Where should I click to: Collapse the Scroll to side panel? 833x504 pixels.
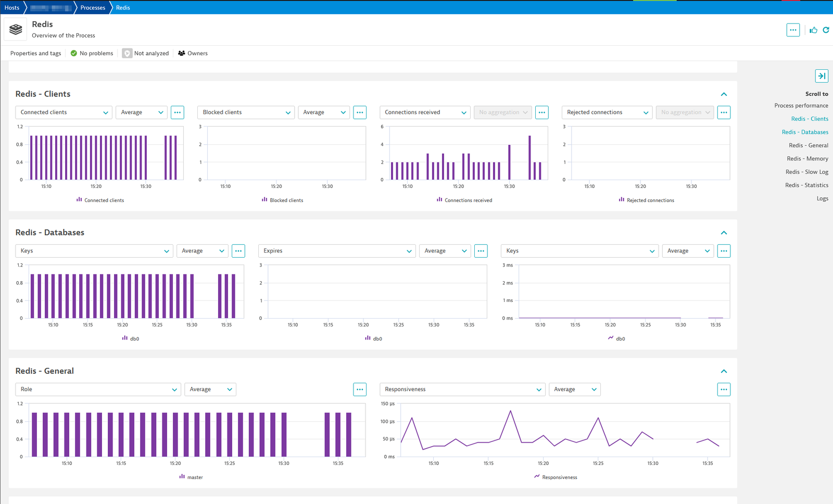click(822, 76)
